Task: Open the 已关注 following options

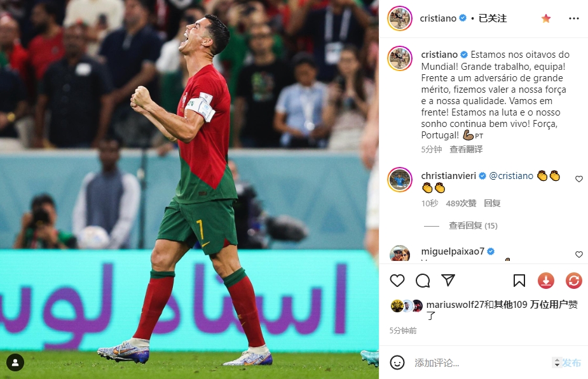Action: 493,18
